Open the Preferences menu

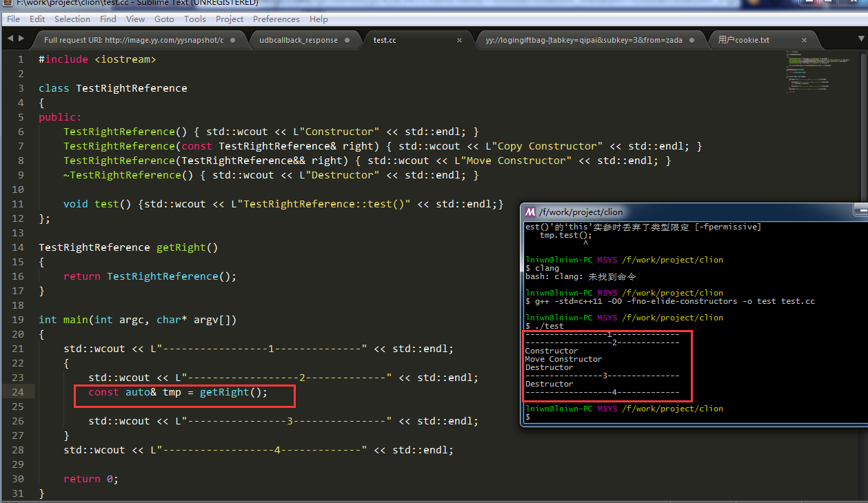pos(276,19)
